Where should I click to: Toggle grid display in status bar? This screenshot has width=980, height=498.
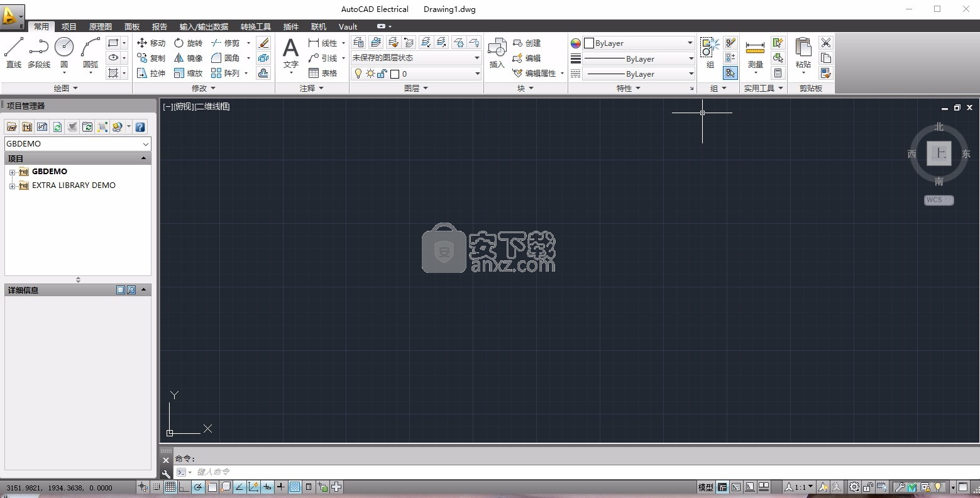point(170,487)
